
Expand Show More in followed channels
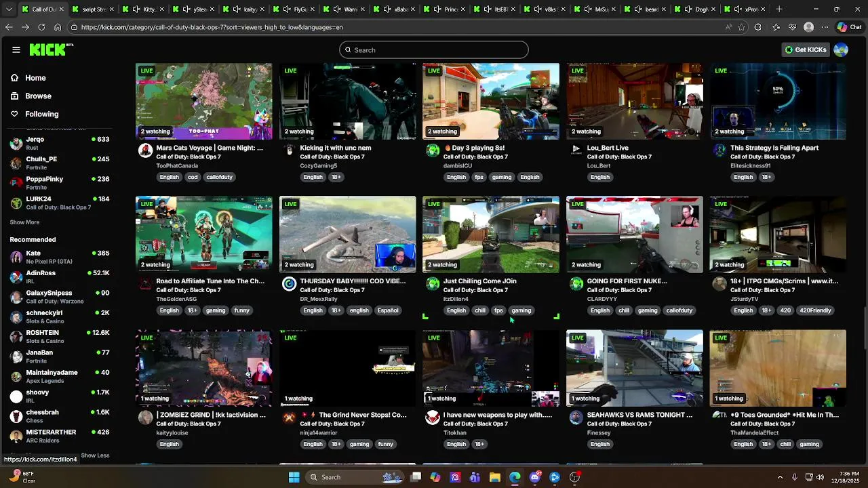coord(24,222)
